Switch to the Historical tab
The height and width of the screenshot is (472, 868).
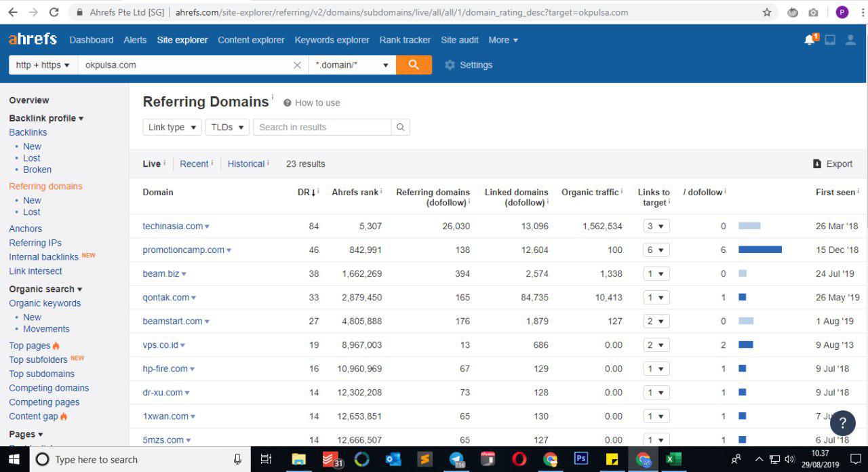click(246, 163)
